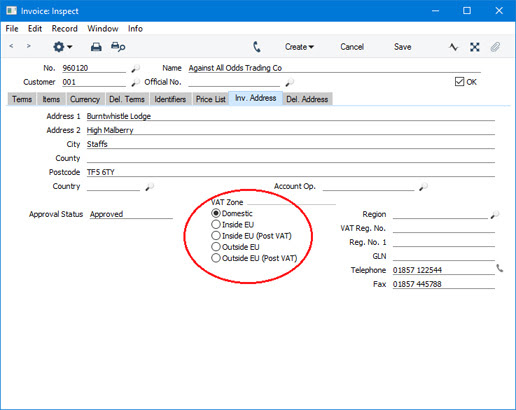516x410 pixels.
Task: Click the printer icon
Action: (96, 47)
